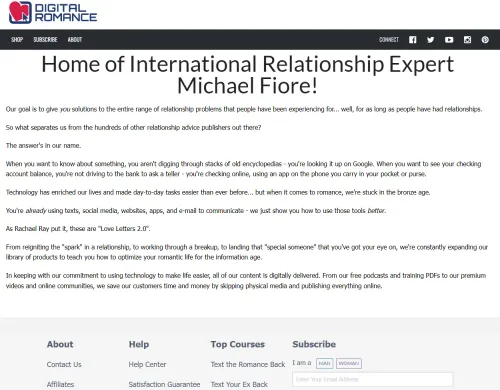Image resolution: width=500 pixels, height=390 pixels.
Task: Open the Pinterest icon
Action: pyautogui.click(x=485, y=40)
